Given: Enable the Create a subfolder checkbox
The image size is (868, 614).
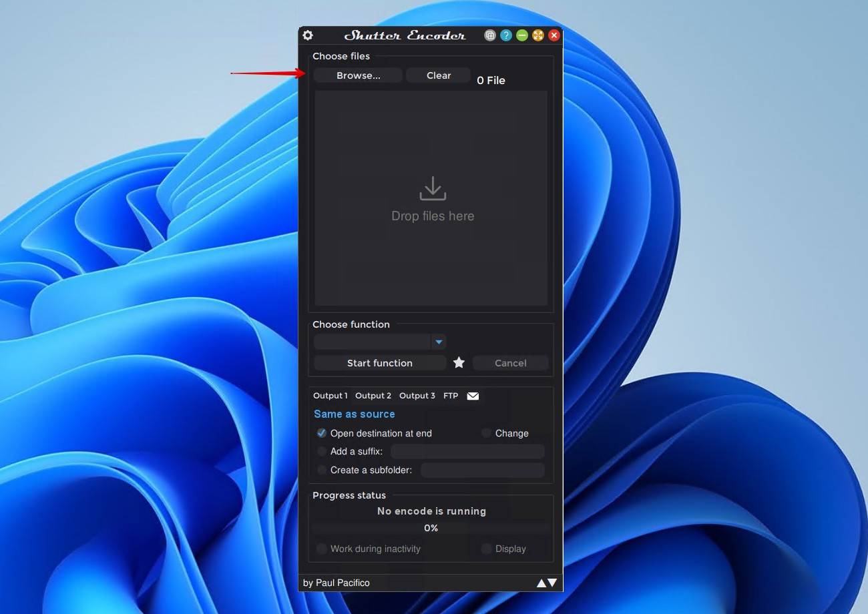Looking at the screenshot, I should point(322,470).
